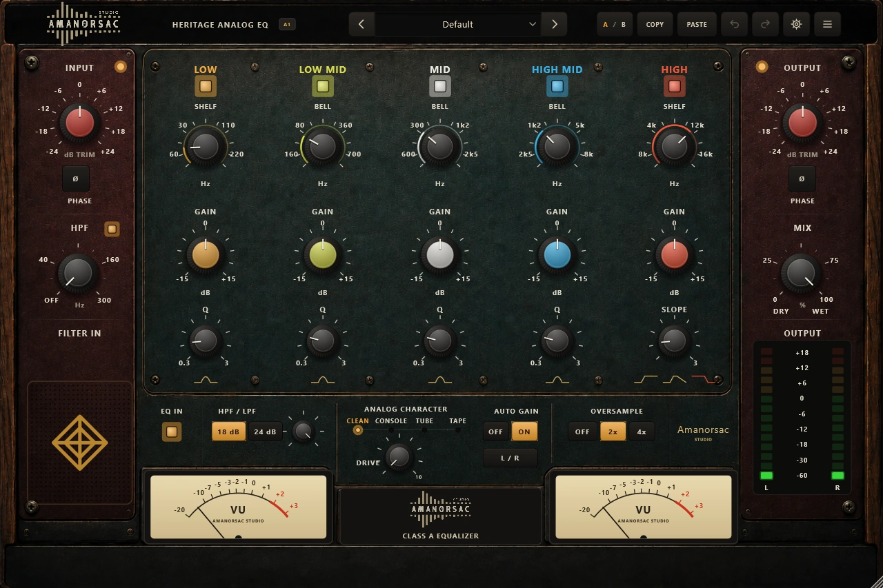This screenshot has width=883, height=588.
Task: Click the LOW band bell curve icon
Action: click(x=206, y=379)
